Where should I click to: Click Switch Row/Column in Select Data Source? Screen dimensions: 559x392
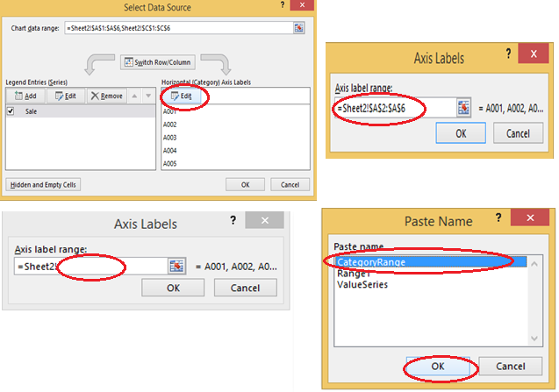point(156,62)
